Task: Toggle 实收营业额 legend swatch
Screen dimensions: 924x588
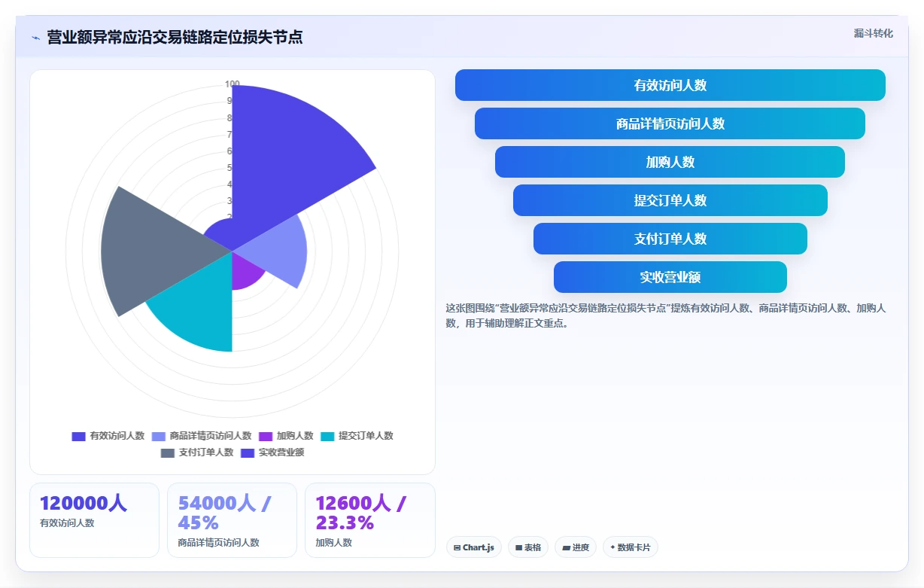Action: (x=248, y=452)
